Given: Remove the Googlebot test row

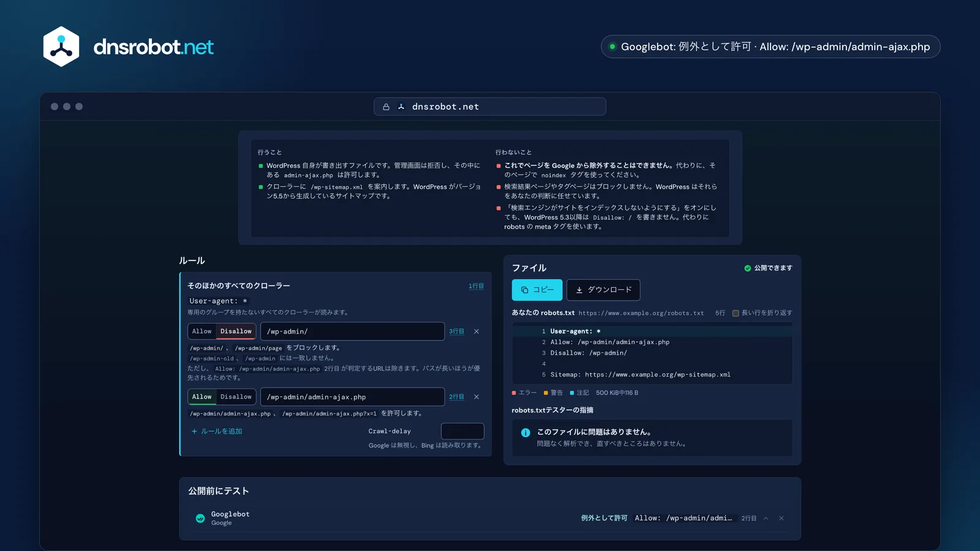Looking at the screenshot, I should (x=782, y=519).
